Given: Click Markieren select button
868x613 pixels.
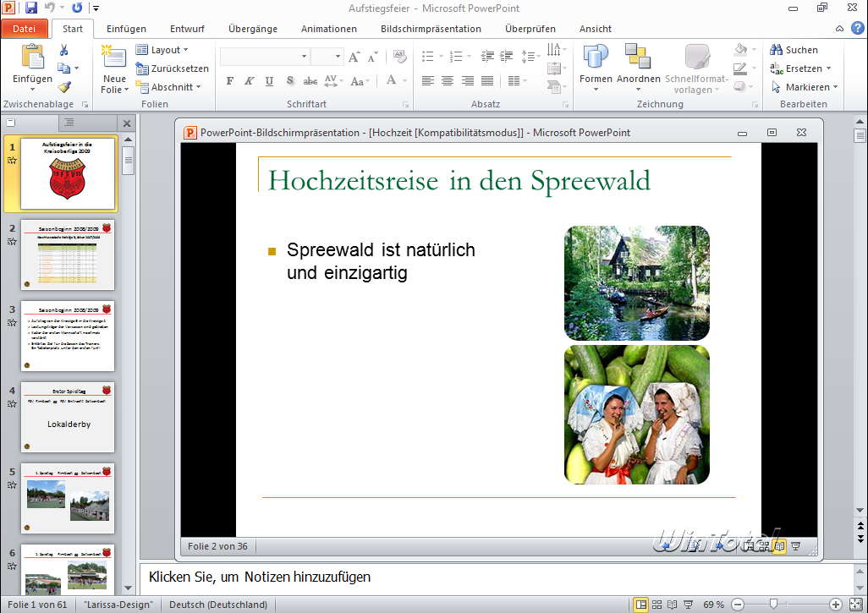Looking at the screenshot, I should pos(805,87).
